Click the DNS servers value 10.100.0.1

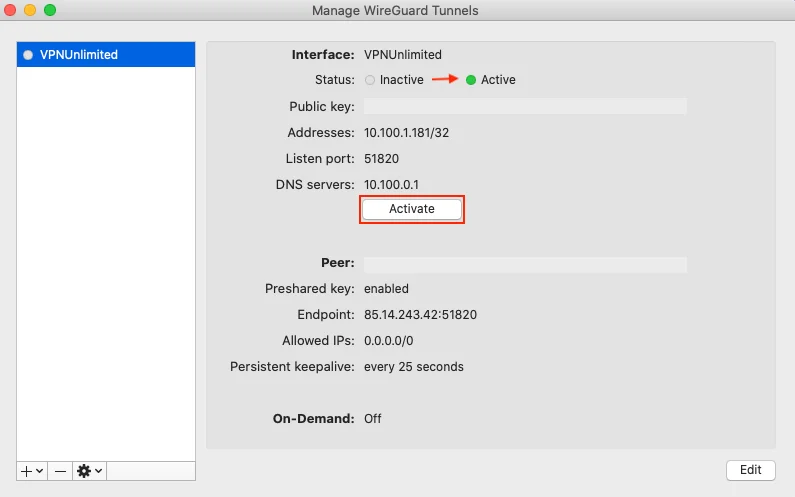point(392,184)
